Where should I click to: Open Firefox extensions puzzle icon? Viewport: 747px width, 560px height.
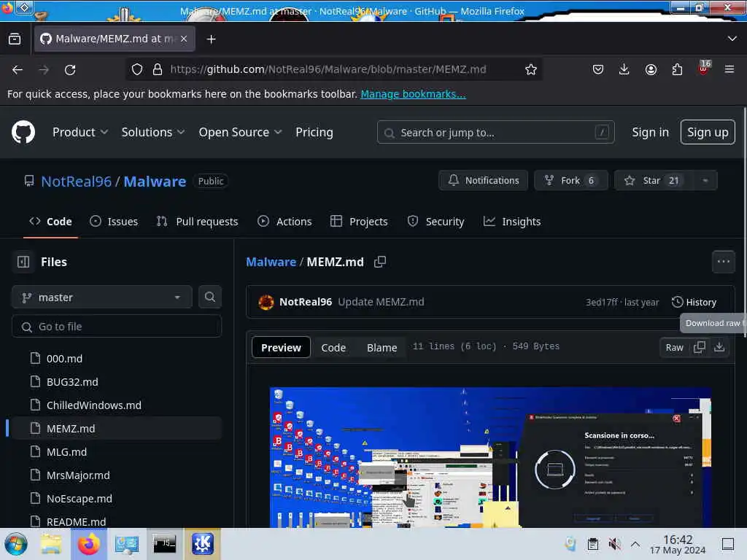[x=677, y=69]
